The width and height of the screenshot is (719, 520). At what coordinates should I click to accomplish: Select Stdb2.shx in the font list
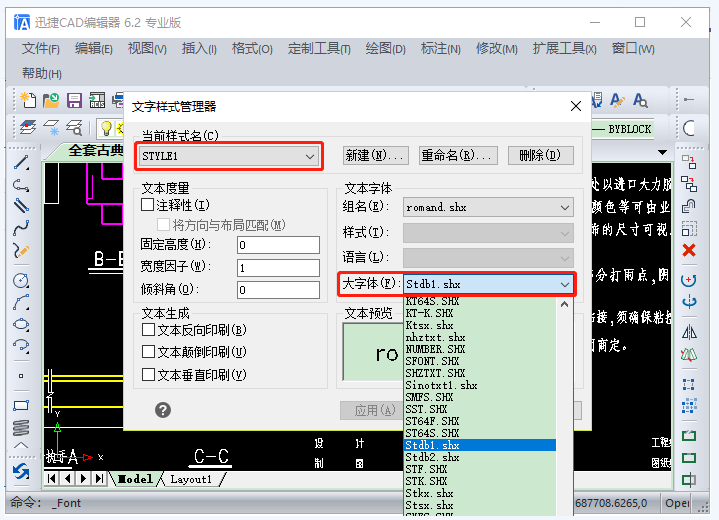(x=480, y=457)
